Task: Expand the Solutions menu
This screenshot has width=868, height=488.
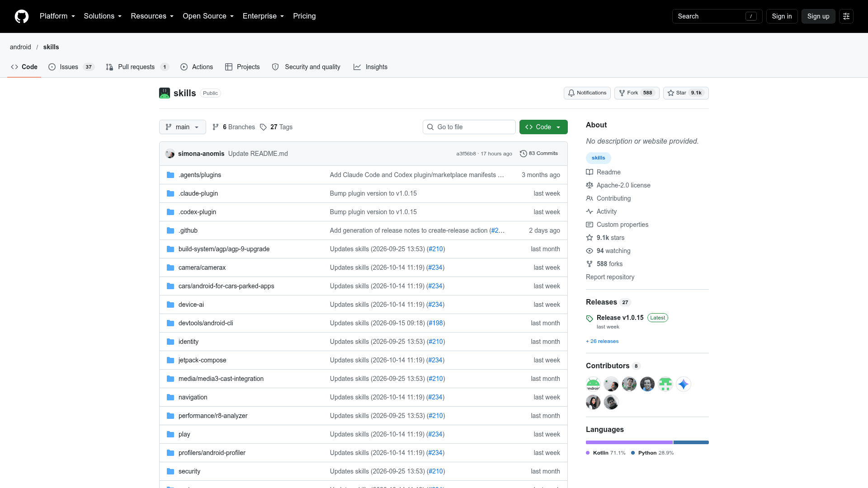Action: point(103,16)
